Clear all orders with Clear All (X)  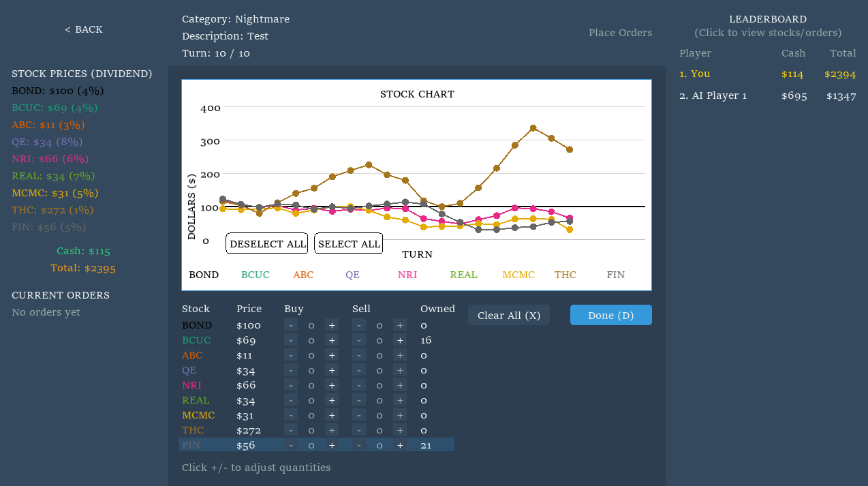coord(509,315)
